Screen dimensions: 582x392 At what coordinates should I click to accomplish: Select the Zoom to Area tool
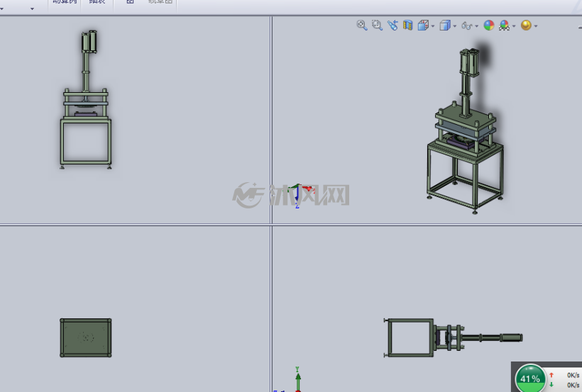click(x=377, y=26)
